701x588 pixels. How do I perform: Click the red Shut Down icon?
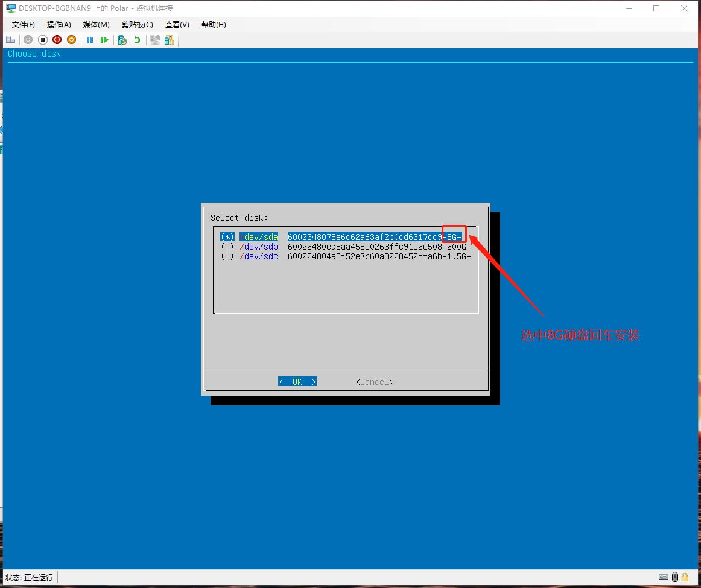coord(57,40)
